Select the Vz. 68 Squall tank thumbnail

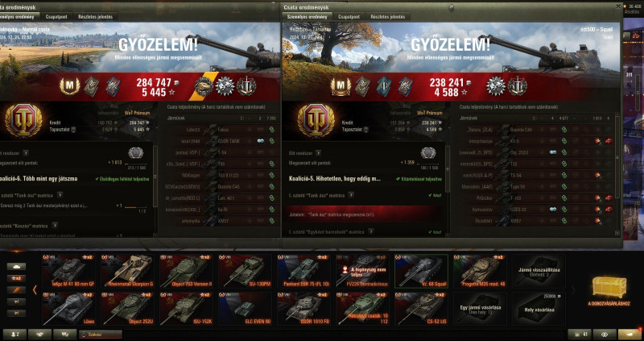click(x=421, y=271)
